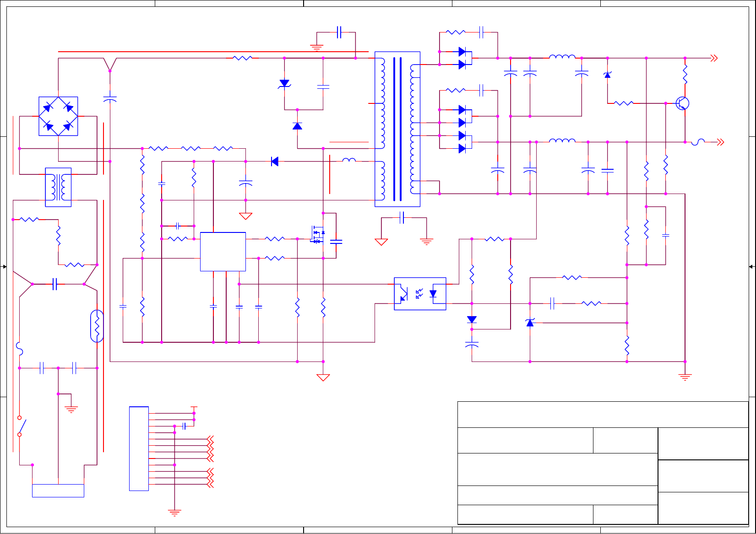The width and height of the screenshot is (756, 534).
Task: Click the compensation capacitor right of the optocoupler
Action: 552,303
